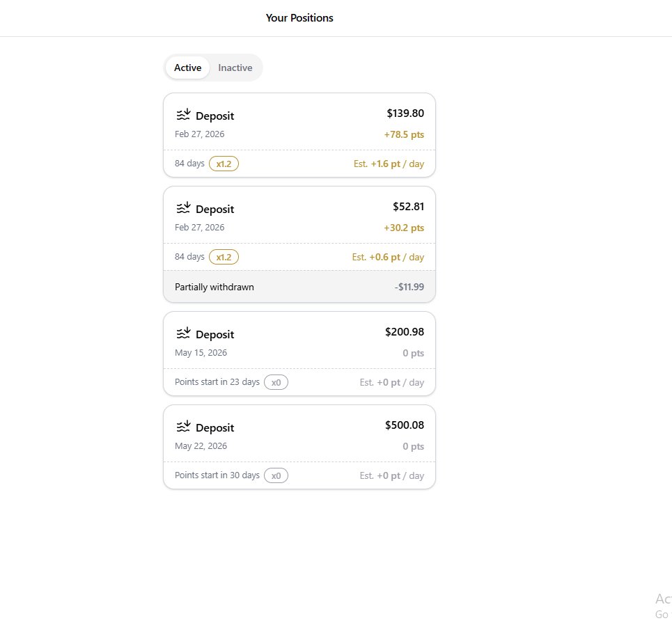Image resolution: width=672 pixels, height=623 pixels.
Task: Click x0 badge beside Points start in 23 days
Action: pyautogui.click(x=276, y=382)
